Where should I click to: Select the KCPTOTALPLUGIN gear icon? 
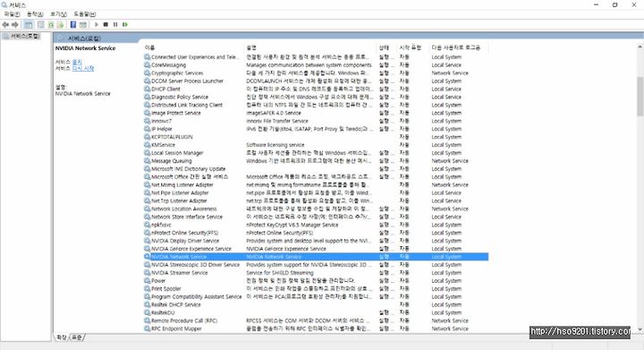147,137
